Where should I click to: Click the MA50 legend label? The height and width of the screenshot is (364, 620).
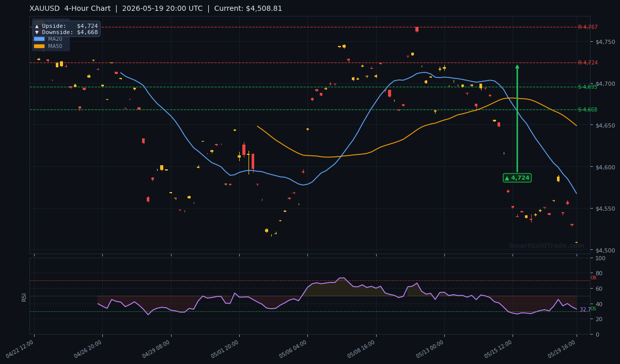click(55, 46)
